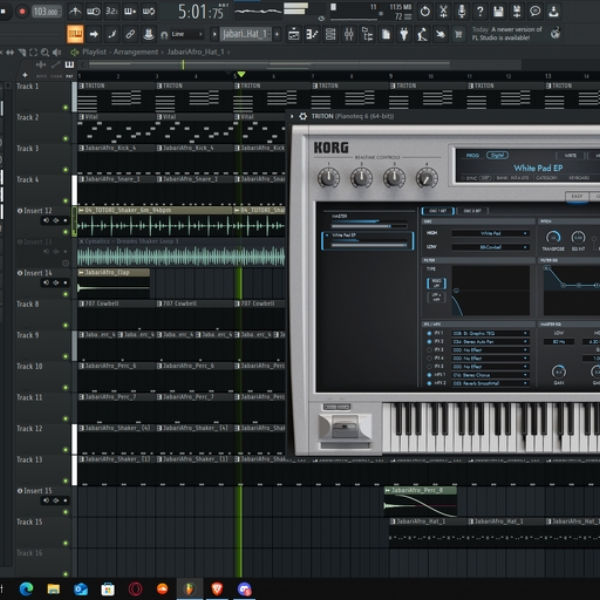Click the Arrangement breadcrumb

pos(135,52)
